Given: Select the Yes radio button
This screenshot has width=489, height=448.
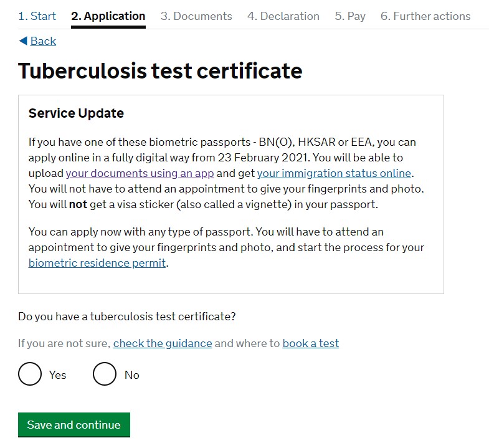Looking at the screenshot, I should (x=30, y=374).
